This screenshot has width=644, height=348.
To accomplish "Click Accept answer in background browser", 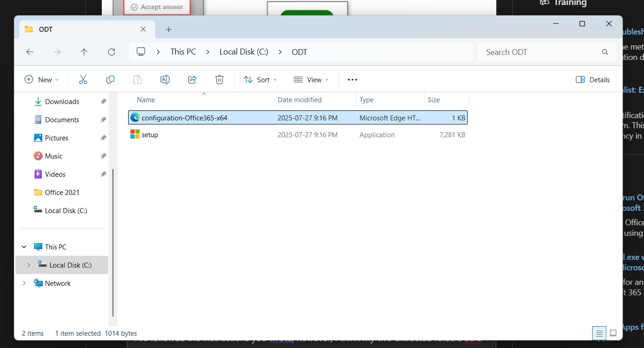I will pos(157,7).
